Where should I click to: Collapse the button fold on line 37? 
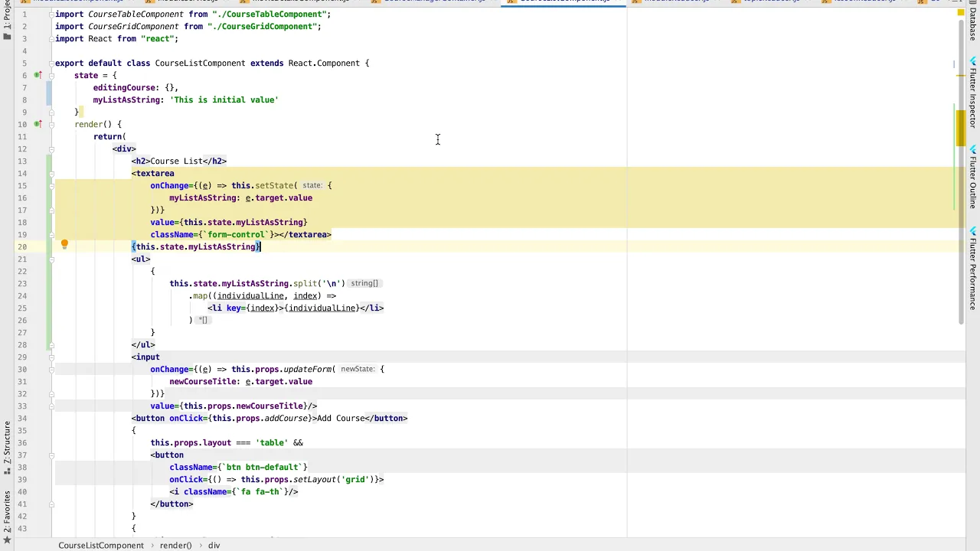tap(51, 455)
